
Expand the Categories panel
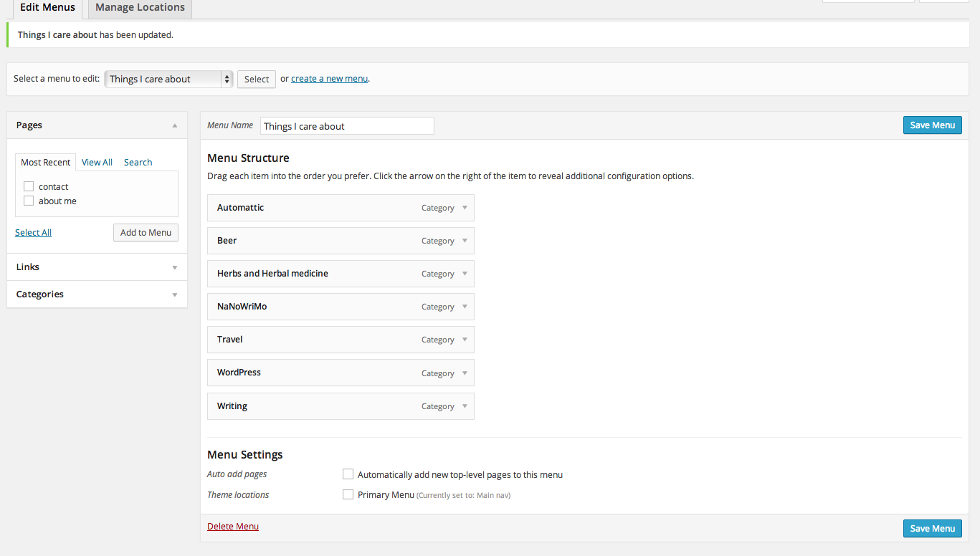pyautogui.click(x=175, y=294)
